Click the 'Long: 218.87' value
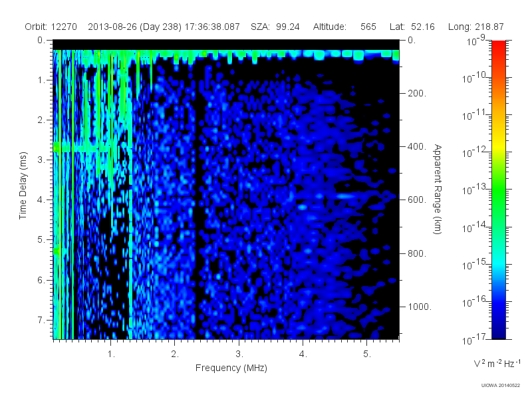The height and width of the screenshot is (399, 532). click(475, 27)
